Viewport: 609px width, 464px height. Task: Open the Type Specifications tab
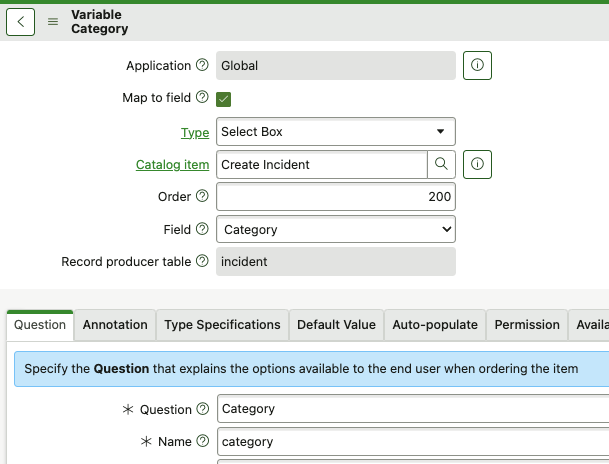(222, 325)
